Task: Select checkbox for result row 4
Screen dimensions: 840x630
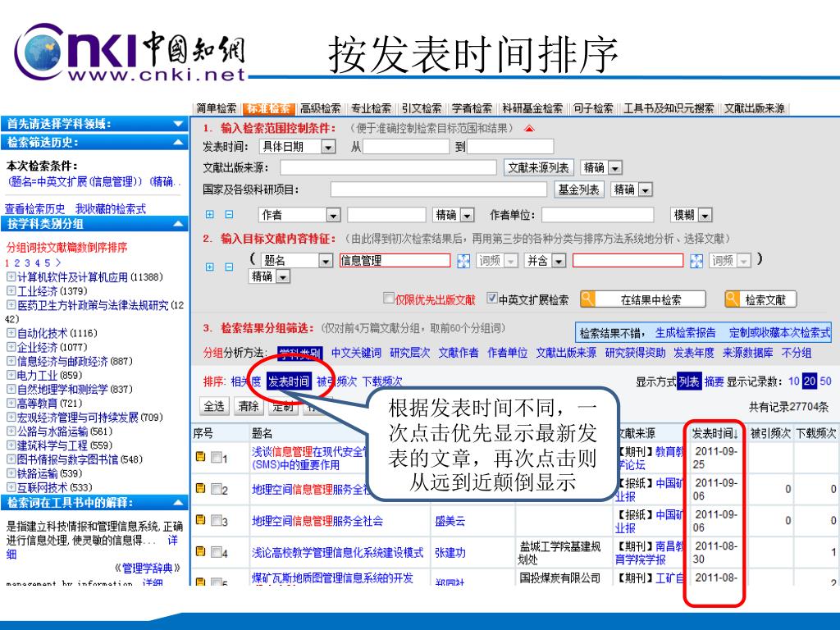Action: coord(217,552)
